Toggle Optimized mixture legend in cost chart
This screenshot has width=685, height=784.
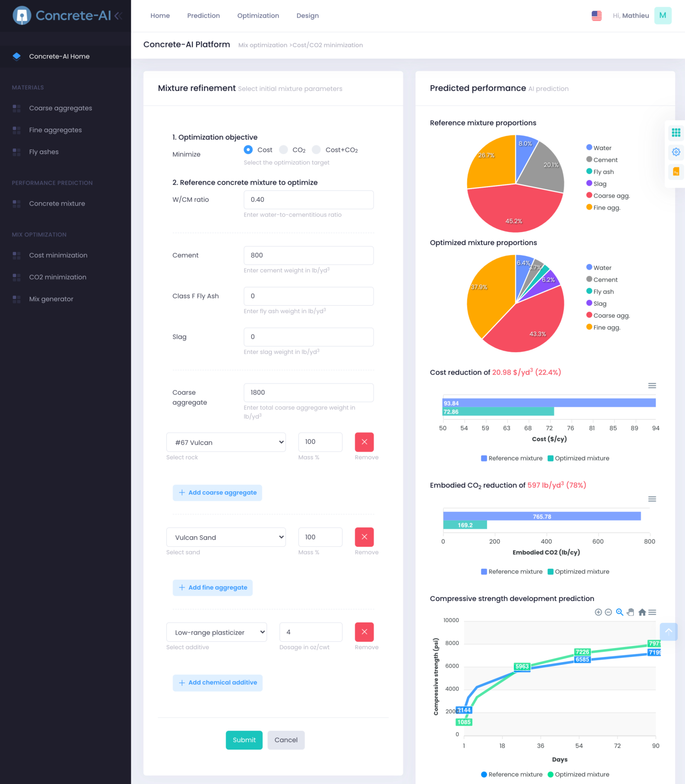pyautogui.click(x=578, y=458)
